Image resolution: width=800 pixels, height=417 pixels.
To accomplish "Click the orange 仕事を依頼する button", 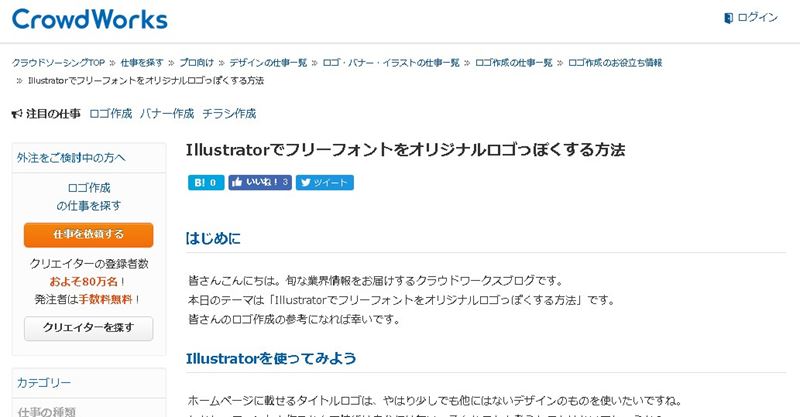I will coord(88,235).
